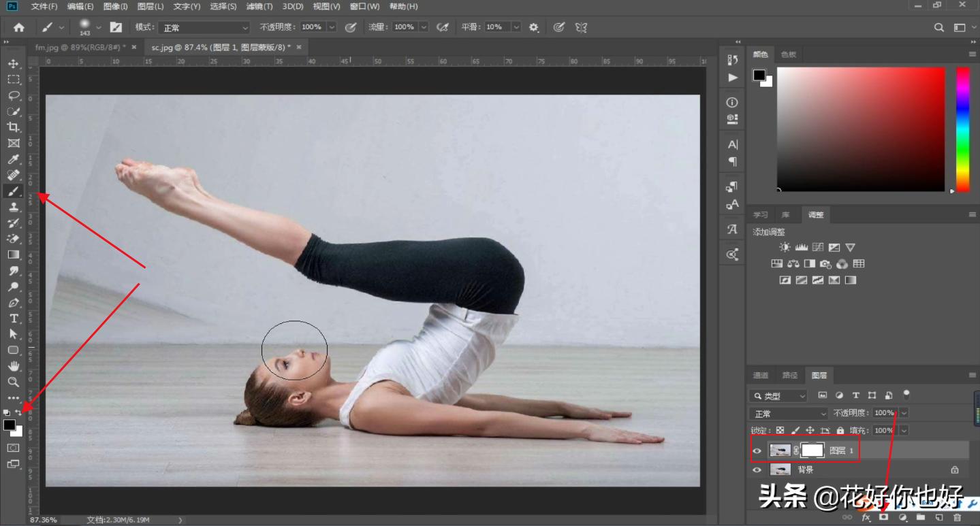
Task: Select the Crop tool
Action: coord(13,127)
